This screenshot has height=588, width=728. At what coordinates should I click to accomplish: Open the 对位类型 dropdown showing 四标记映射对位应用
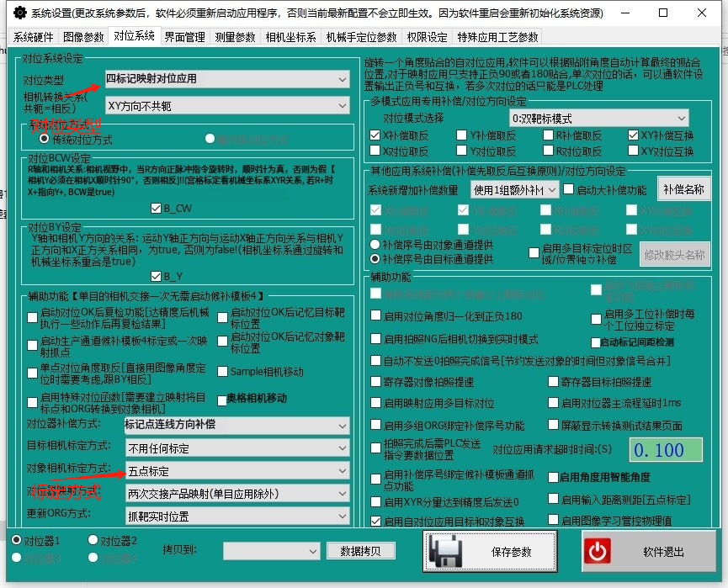227,79
